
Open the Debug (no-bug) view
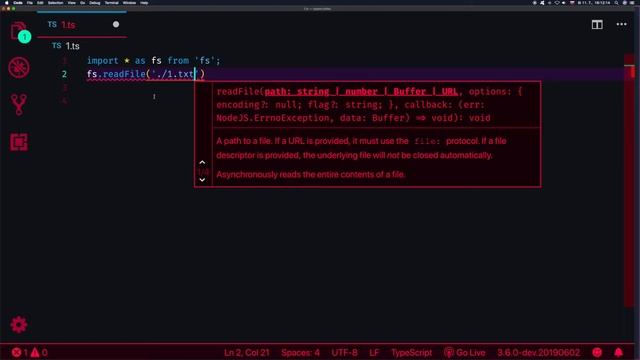click(x=19, y=67)
